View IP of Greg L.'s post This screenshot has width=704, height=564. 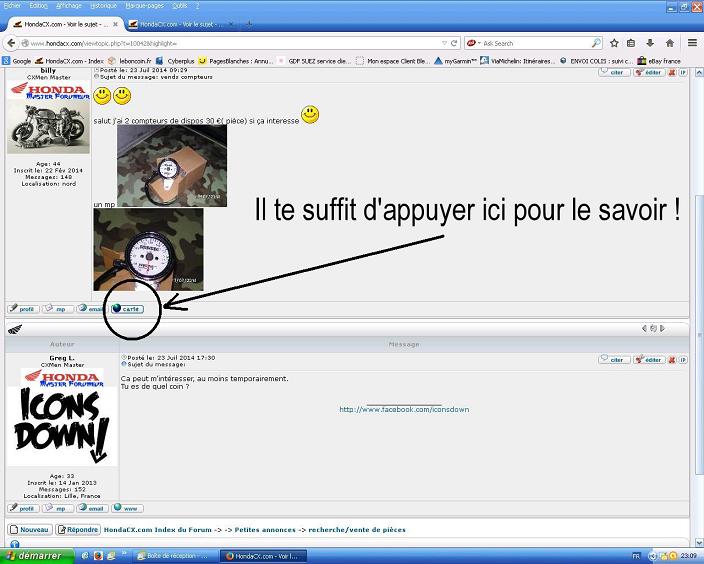pyautogui.click(x=682, y=360)
